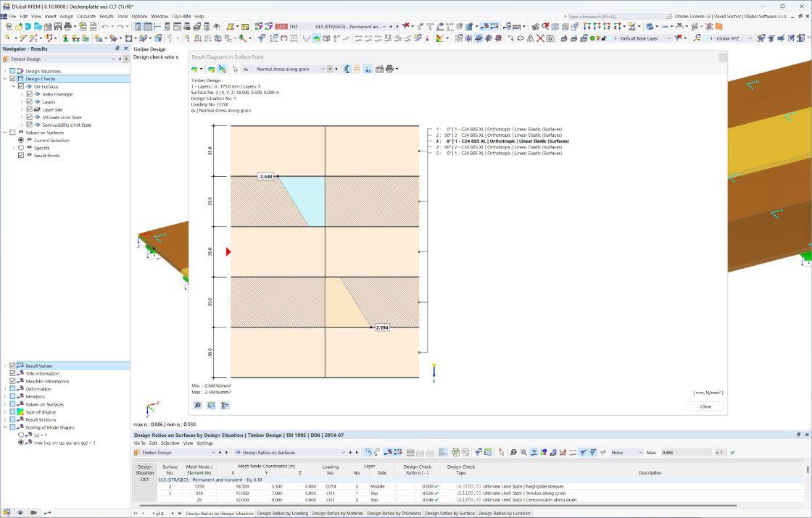812x518 pixels.
Task: Click the red X delete icon in second toolbar
Action: 540,38
